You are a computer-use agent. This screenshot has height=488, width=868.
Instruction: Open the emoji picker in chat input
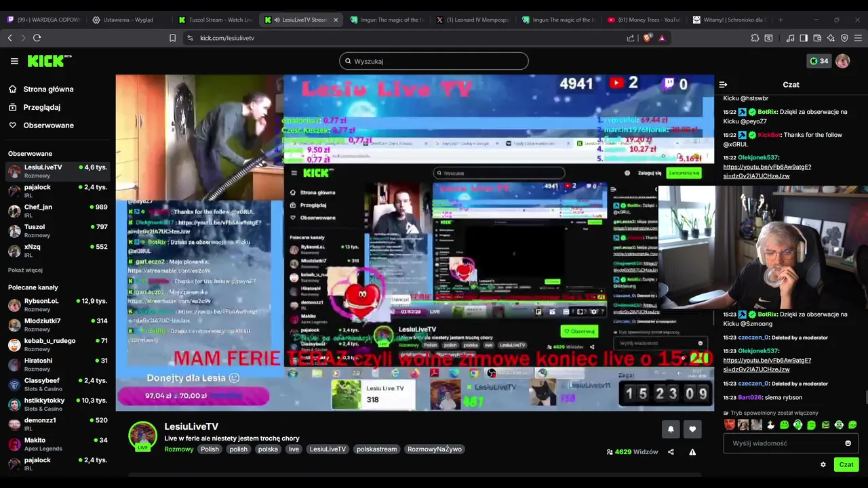click(x=848, y=443)
